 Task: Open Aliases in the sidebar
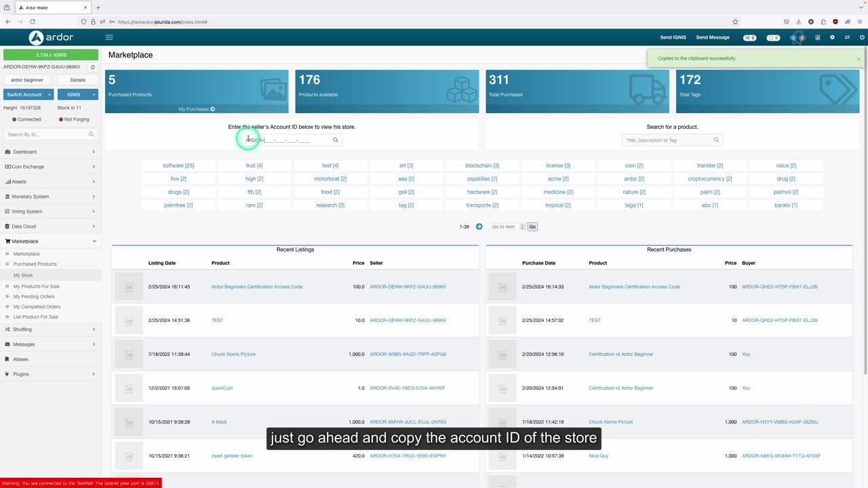(51, 359)
